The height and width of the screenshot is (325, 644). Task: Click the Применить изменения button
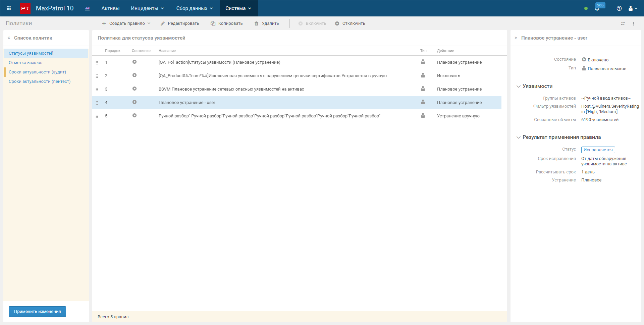[37, 312]
